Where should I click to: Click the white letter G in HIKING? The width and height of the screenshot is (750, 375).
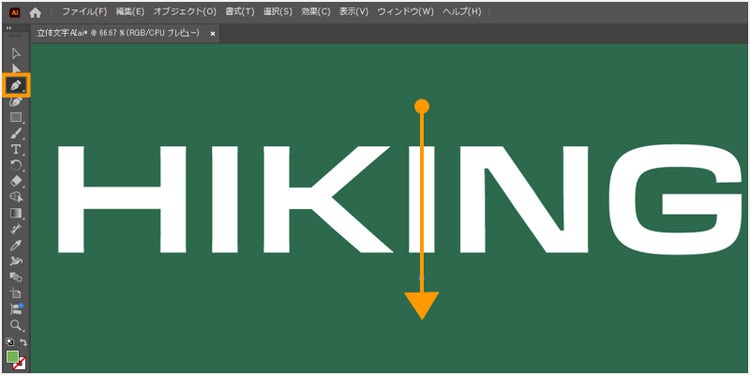[674, 199]
